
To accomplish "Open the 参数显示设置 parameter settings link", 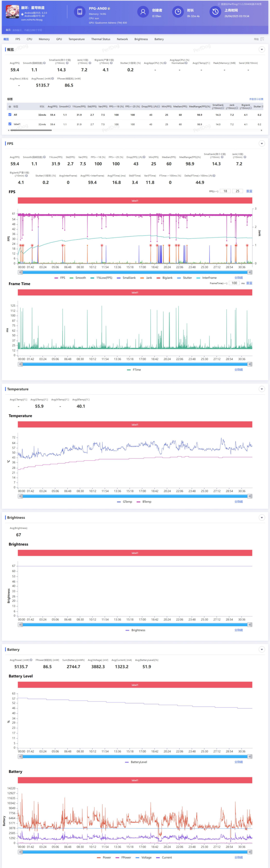I will point(256,99).
